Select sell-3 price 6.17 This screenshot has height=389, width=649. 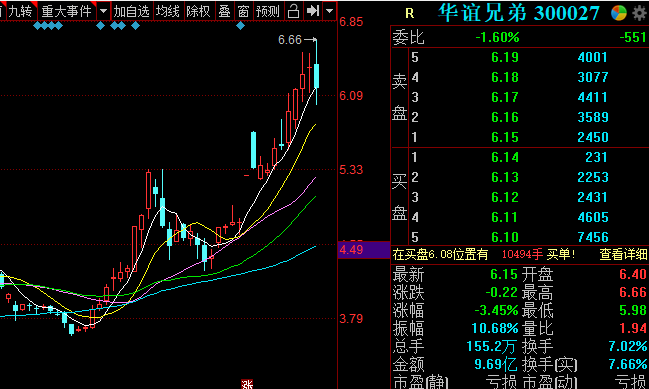[505, 97]
